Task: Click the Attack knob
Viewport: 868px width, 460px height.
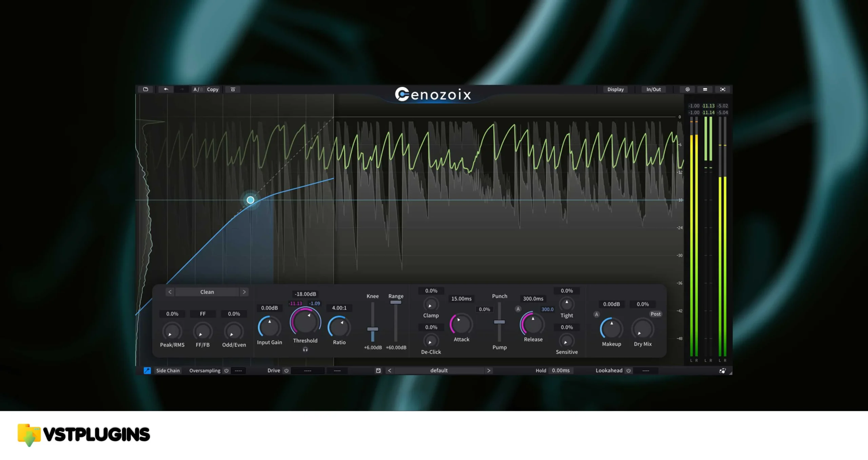Action: 461,324
